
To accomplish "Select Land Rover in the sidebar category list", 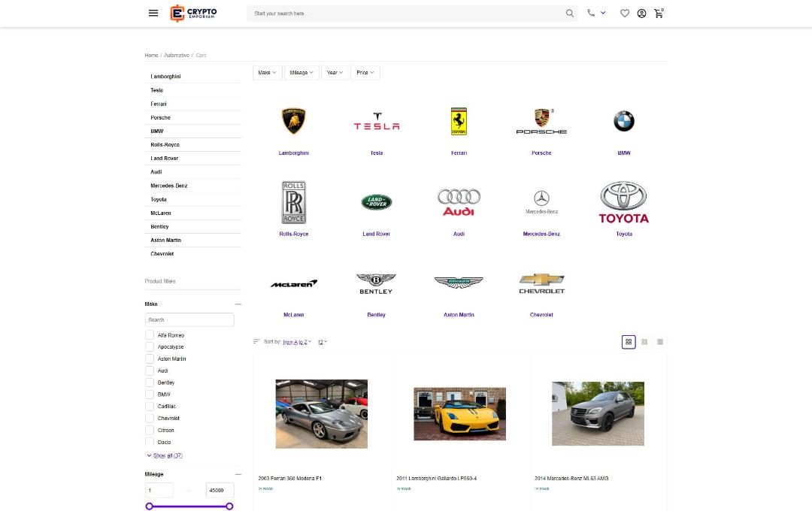I will point(164,159).
